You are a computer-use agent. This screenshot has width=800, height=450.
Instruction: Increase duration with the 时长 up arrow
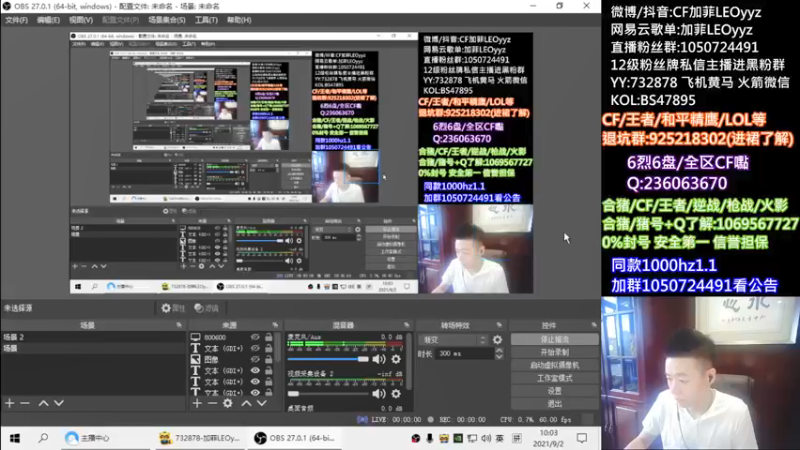[x=499, y=351]
